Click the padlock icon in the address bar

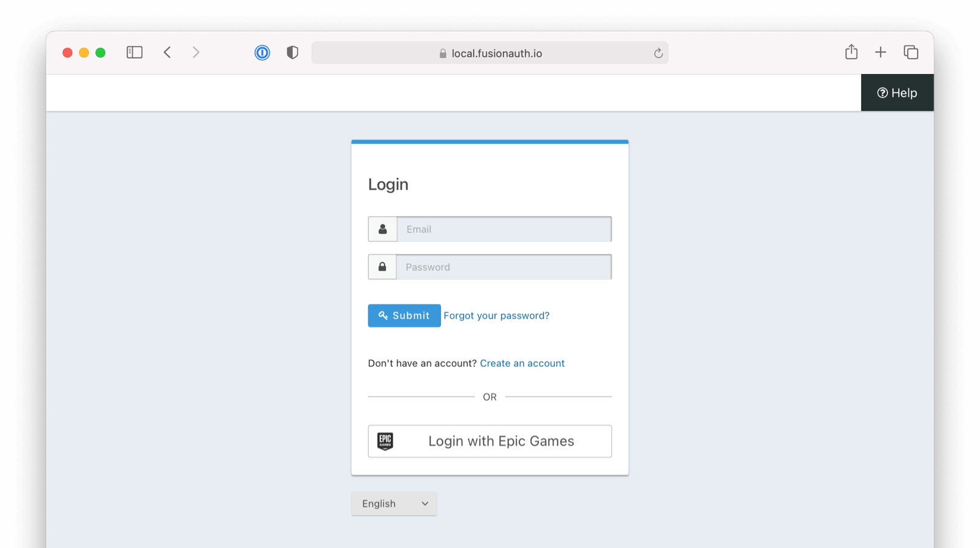point(442,53)
